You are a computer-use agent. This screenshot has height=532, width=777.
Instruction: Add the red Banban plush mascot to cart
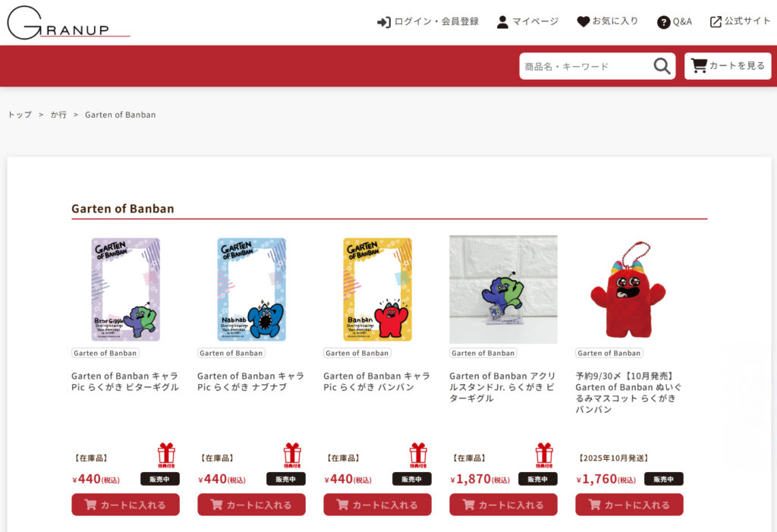coord(629,505)
